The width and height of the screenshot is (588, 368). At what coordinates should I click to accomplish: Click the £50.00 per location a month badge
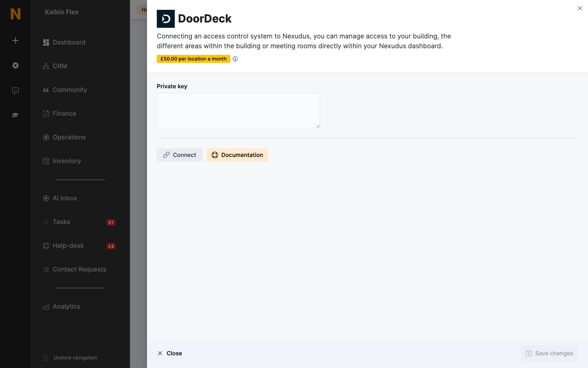pos(194,59)
